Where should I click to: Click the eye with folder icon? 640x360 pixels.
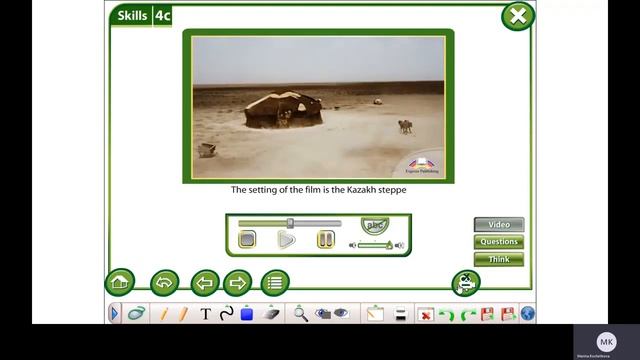click(322, 313)
